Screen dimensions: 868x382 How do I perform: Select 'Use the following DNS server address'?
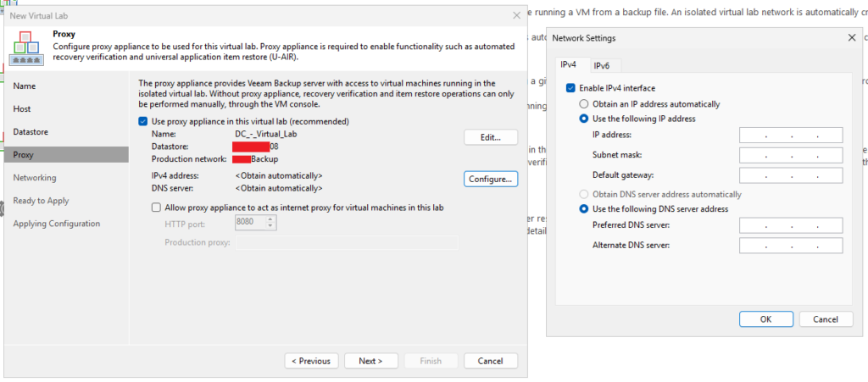[583, 209]
